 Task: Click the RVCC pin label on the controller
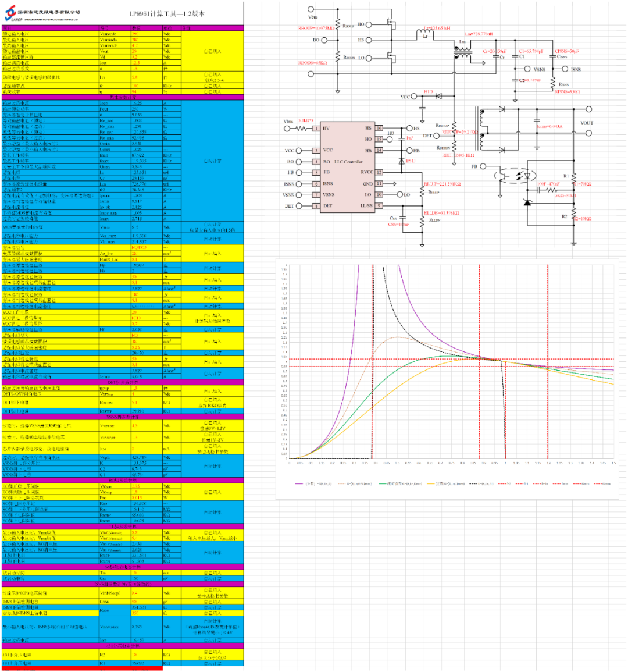[367, 172]
